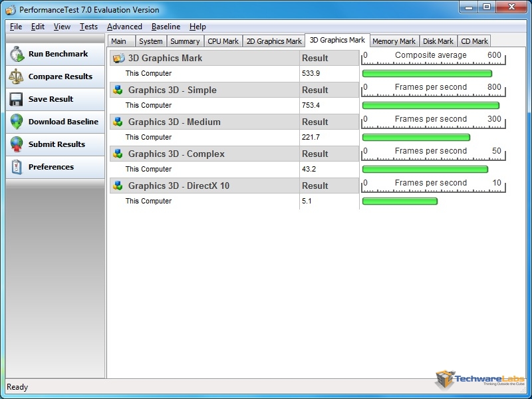The width and height of the screenshot is (532, 399).
Task: Click the Graphics 3D - Simple test icon
Action: click(118, 90)
